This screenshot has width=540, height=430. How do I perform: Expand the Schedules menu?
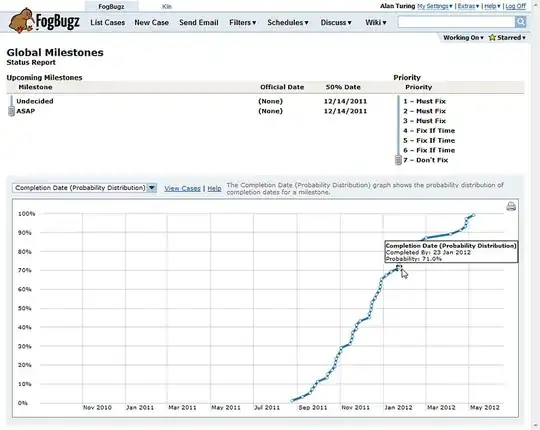coord(288,23)
